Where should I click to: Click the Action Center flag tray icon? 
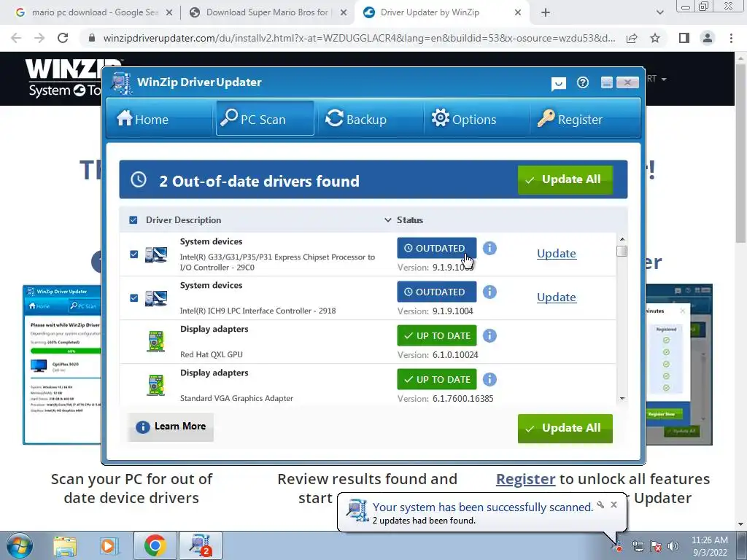(656, 547)
